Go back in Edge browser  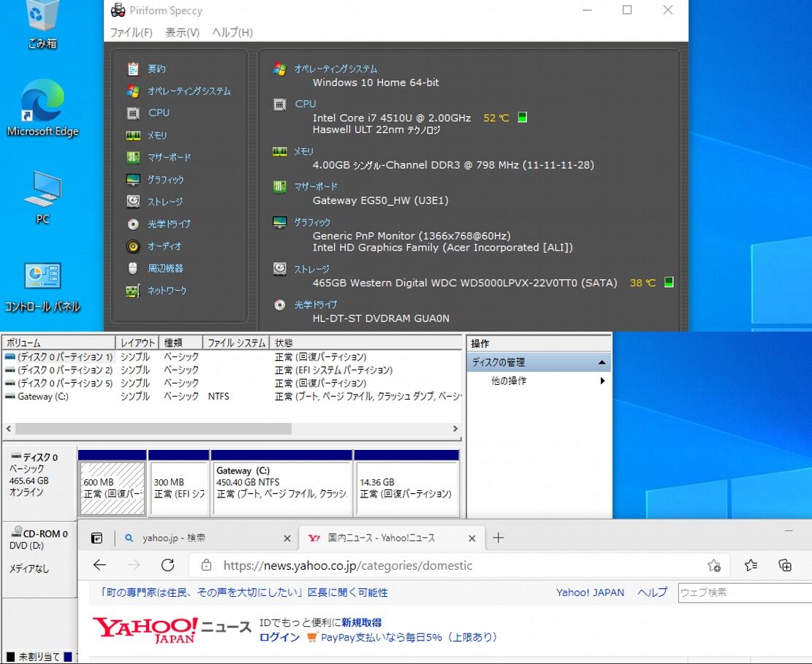[x=99, y=565]
